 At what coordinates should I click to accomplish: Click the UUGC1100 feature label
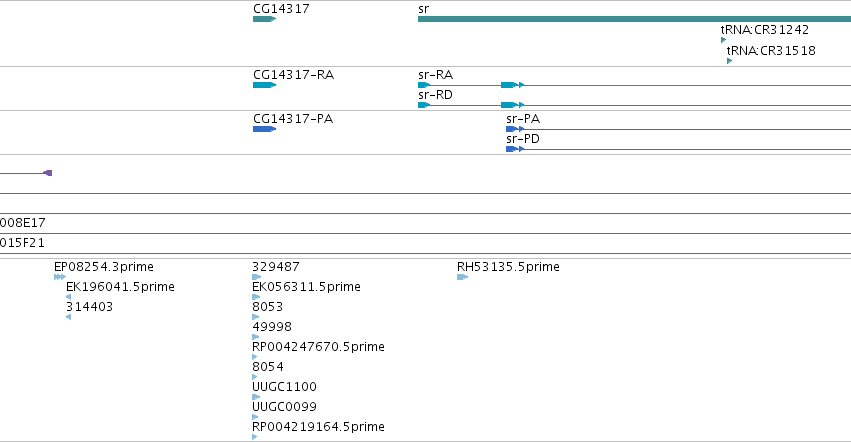coord(284,387)
